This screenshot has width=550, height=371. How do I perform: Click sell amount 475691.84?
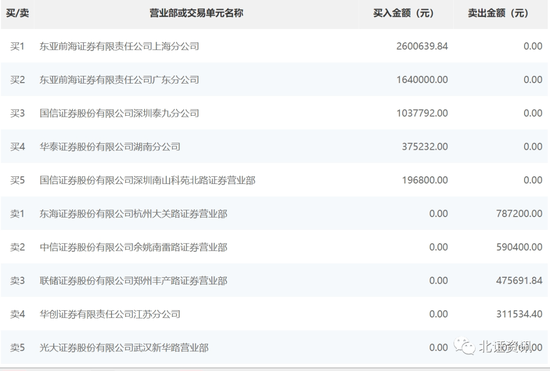tap(519, 281)
